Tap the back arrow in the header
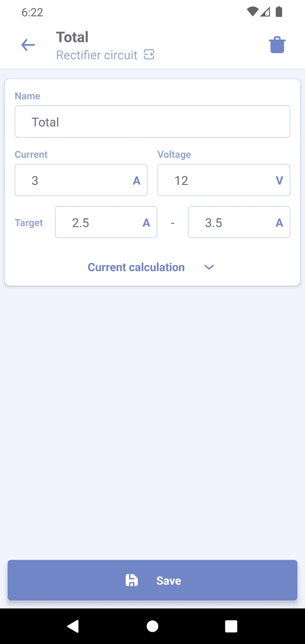 point(28,45)
